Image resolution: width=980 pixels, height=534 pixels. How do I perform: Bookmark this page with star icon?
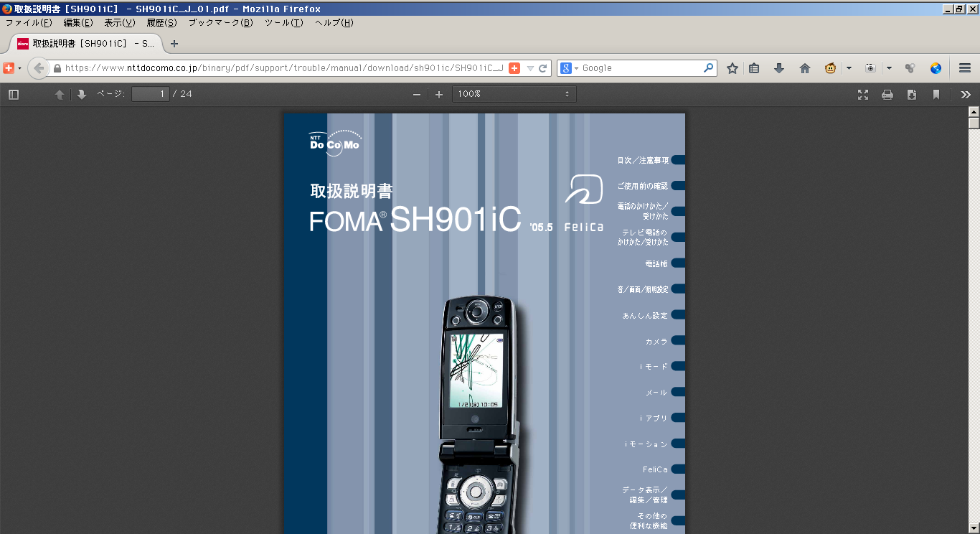pos(732,68)
